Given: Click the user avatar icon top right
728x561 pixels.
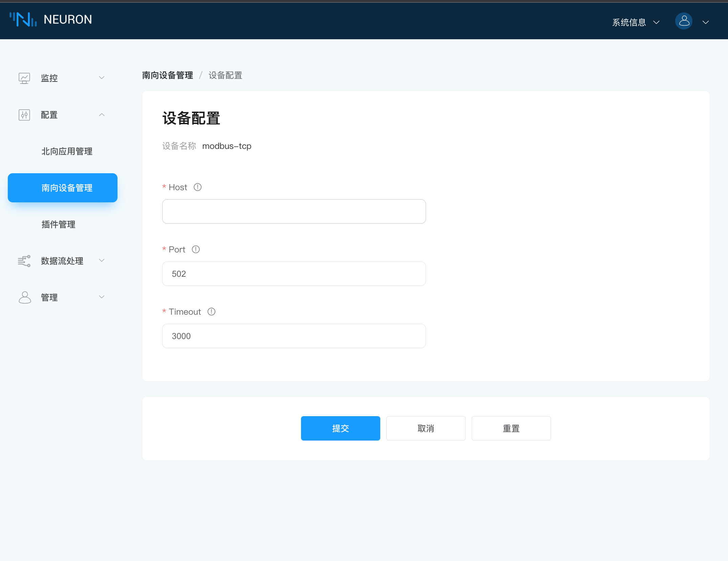Looking at the screenshot, I should click(x=683, y=21).
